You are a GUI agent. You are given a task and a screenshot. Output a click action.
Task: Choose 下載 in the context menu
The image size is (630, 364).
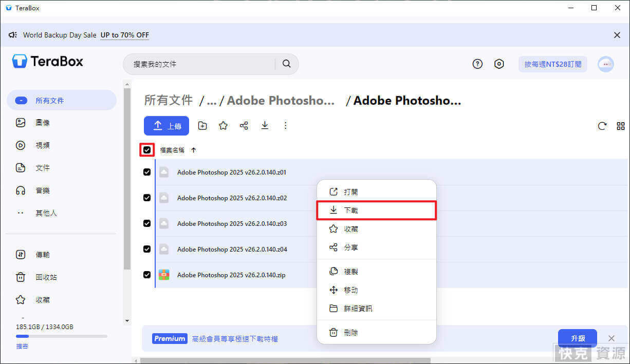click(376, 210)
